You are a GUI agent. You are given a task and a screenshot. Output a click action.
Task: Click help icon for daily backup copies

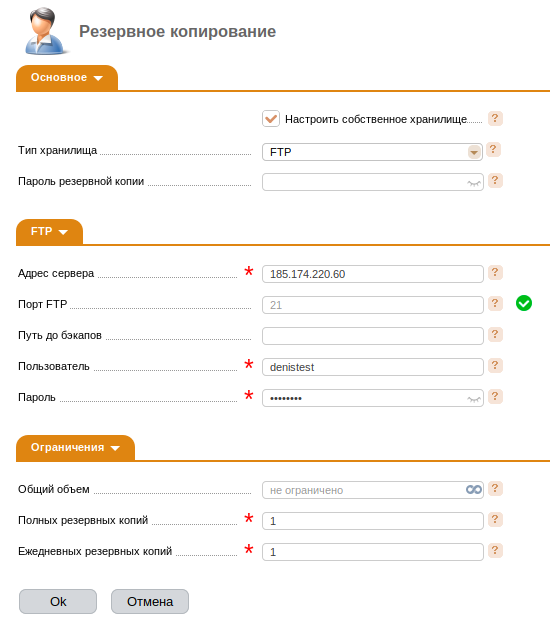(x=495, y=550)
